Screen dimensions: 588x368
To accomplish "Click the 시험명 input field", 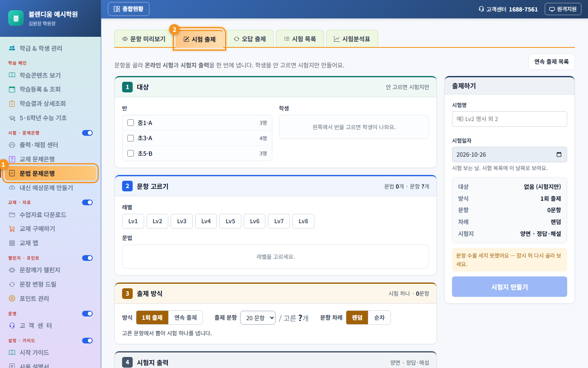I will 510,119.
